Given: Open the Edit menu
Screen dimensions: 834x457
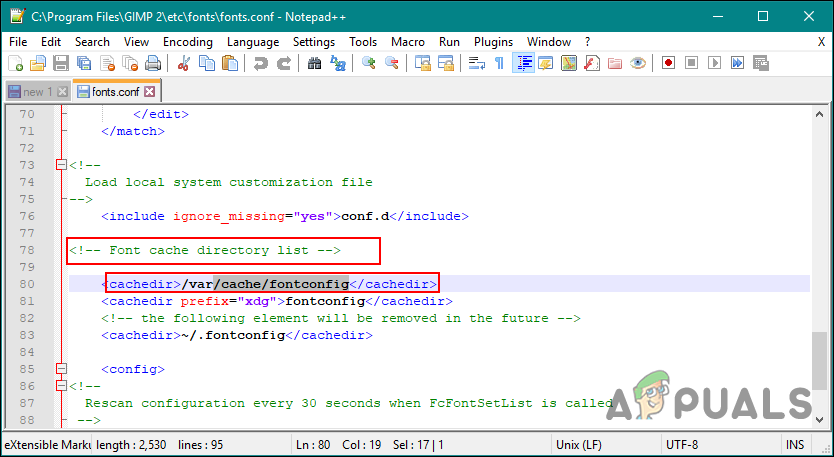Looking at the screenshot, I should (x=51, y=42).
